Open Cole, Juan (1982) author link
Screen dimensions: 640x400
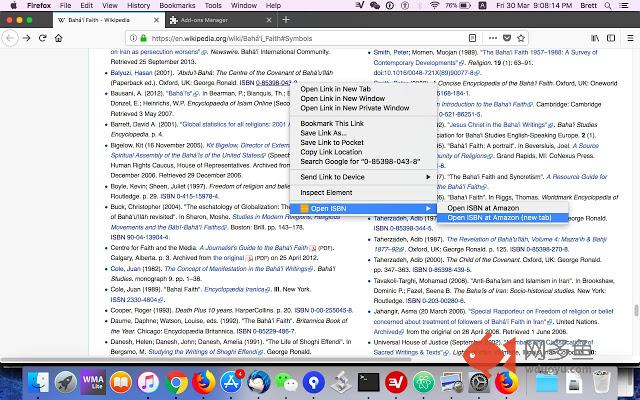tap(126, 269)
